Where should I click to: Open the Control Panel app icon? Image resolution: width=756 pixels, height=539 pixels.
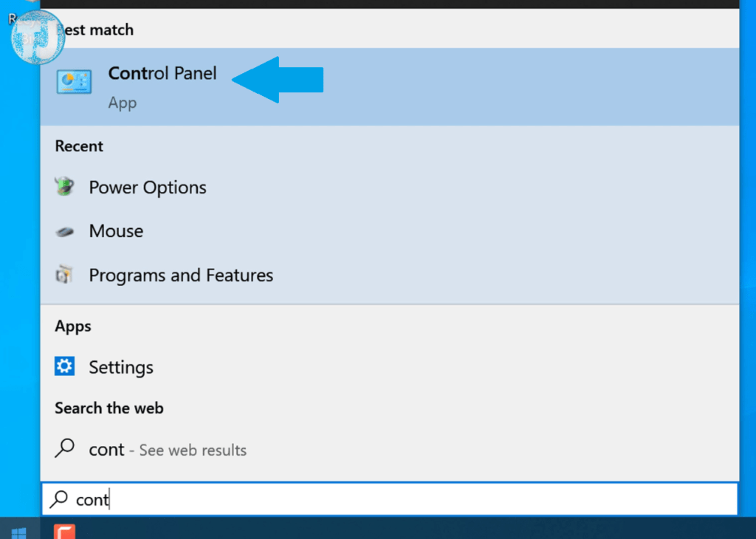coord(74,81)
